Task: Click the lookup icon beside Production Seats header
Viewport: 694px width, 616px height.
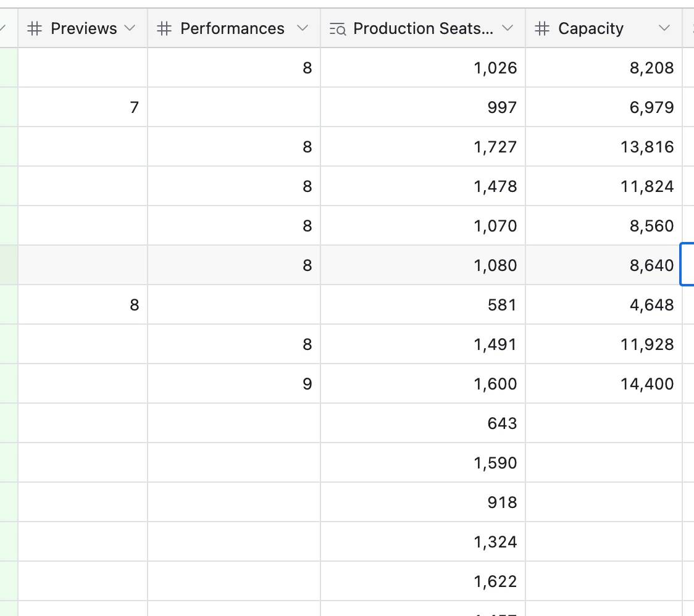Action: click(x=338, y=29)
